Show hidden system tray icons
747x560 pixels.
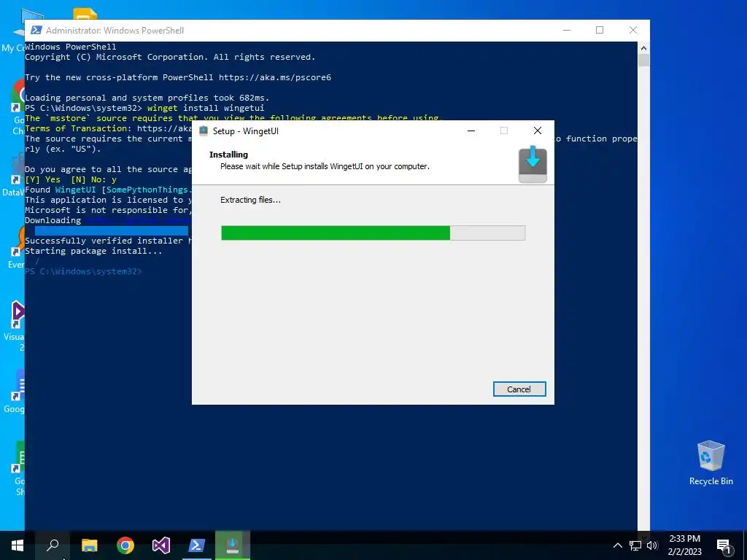coord(617,545)
